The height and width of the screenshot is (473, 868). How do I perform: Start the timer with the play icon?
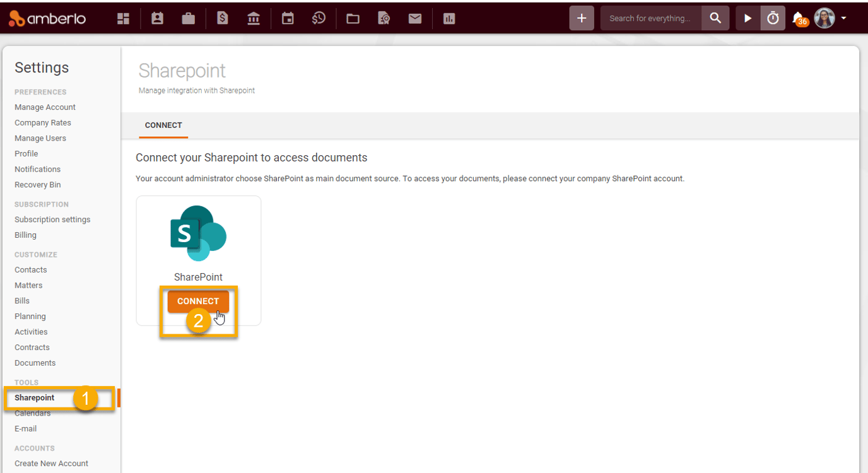coord(748,18)
